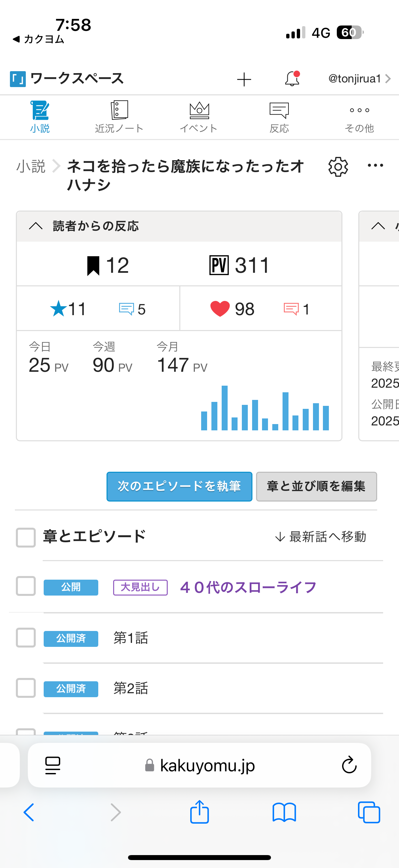This screenshot has width=399, height=868.
Task: Tap the plus icon to create new
Action: [244, 79]
